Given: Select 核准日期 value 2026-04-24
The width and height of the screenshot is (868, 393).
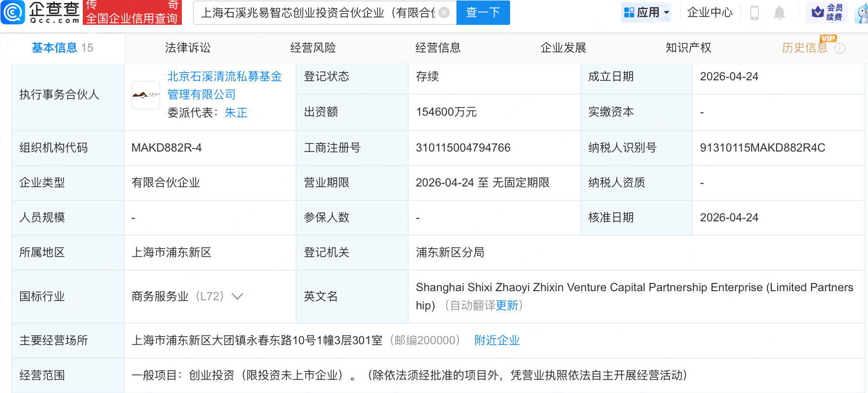Looking at the screenshot, I should point(729,218).
